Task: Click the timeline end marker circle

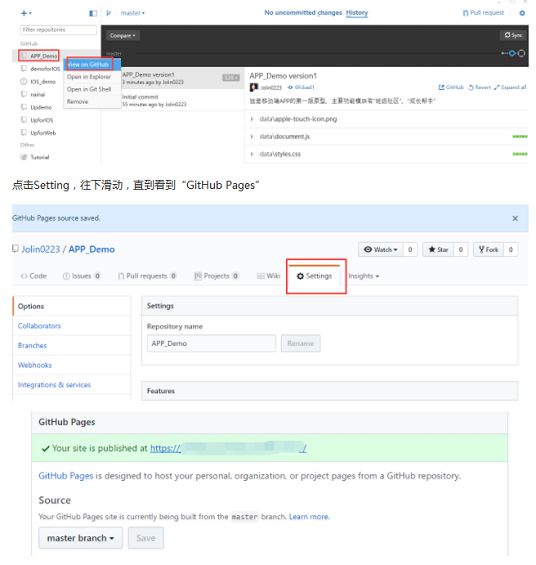Action: (x=521, y=53)
